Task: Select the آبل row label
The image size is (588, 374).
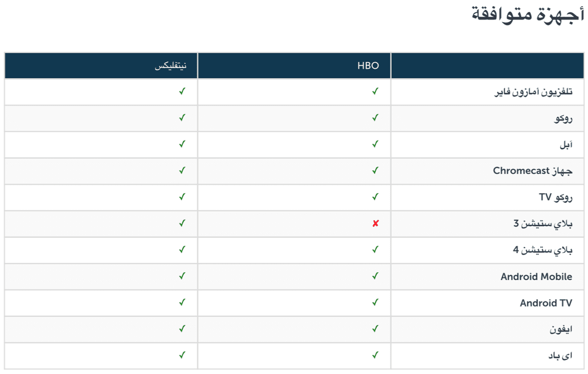Action: click(565, 145)
